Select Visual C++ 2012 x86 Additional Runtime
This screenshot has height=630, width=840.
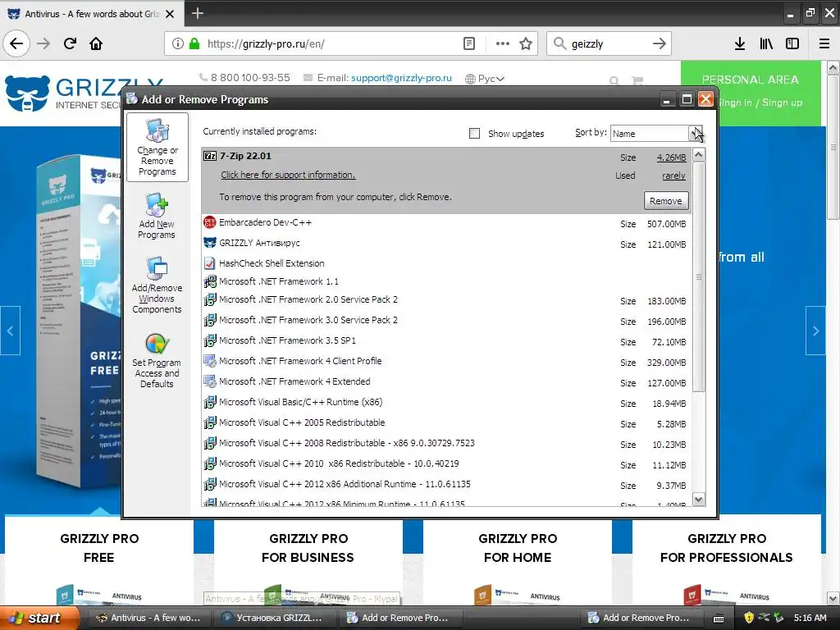coord(445,484)
